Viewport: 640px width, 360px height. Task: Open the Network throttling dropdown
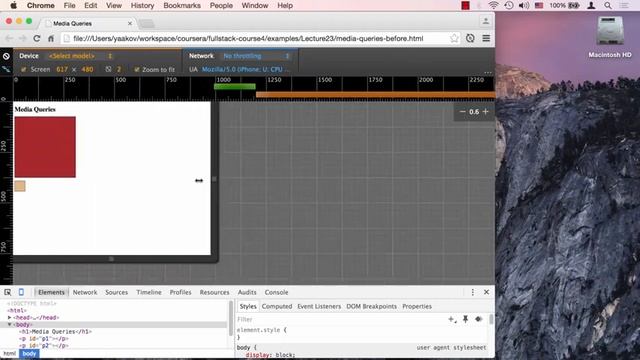tap(256, 56)
